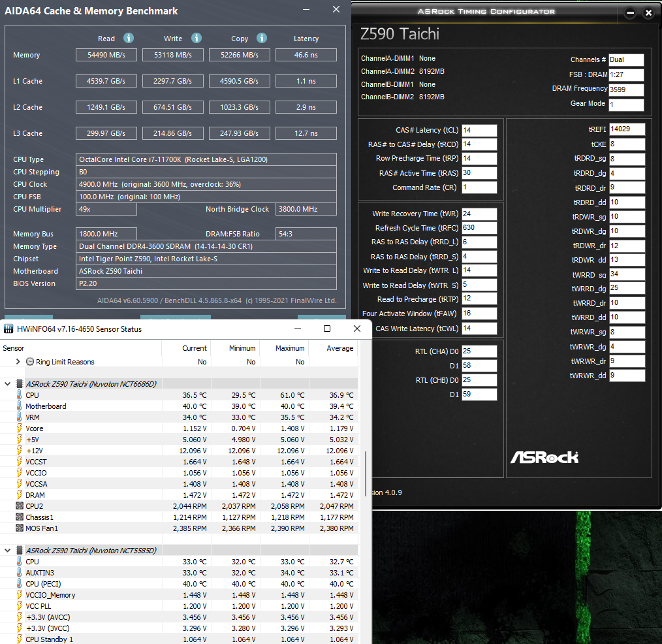Click the Row Precharge Time (tRP) field
Viewport: 662px width, 644px height.
[479, 158]
